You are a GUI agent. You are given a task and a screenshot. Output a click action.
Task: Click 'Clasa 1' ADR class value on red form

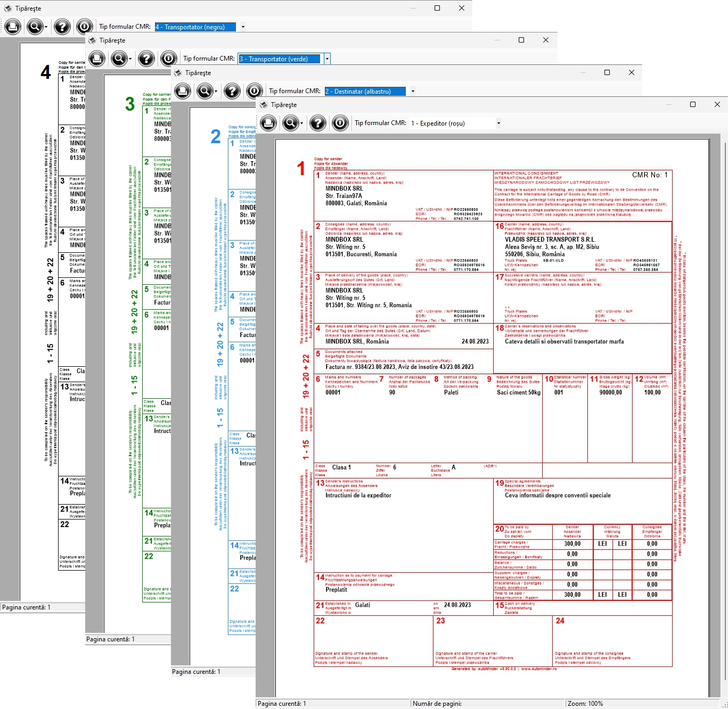[341, 467]
